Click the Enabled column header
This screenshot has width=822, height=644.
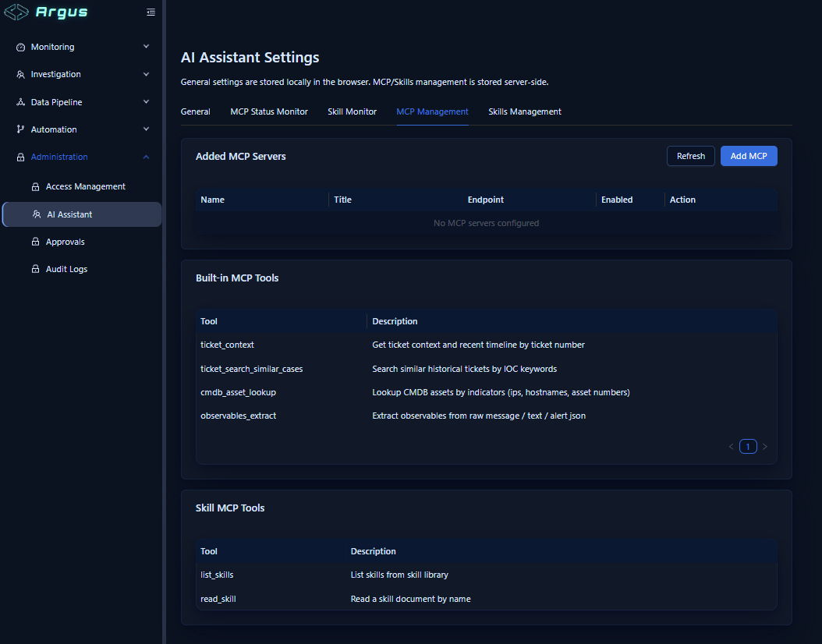(617, 200)
